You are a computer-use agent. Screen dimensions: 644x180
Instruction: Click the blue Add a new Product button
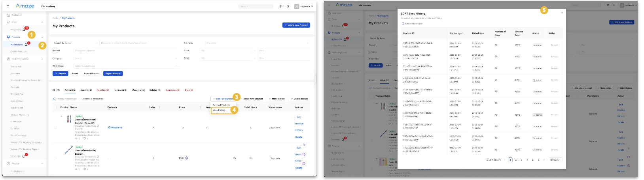click(x=296, y=25)
